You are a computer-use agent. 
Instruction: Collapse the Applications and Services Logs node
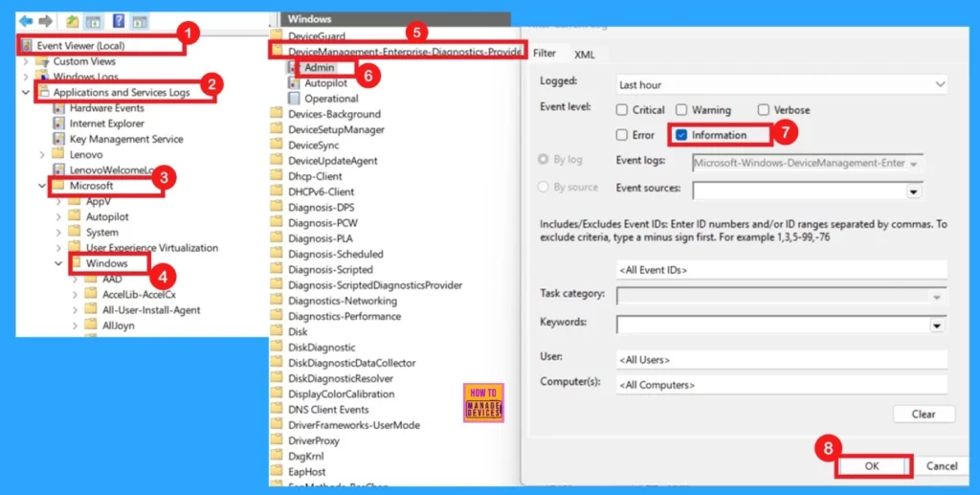[26, 93]
